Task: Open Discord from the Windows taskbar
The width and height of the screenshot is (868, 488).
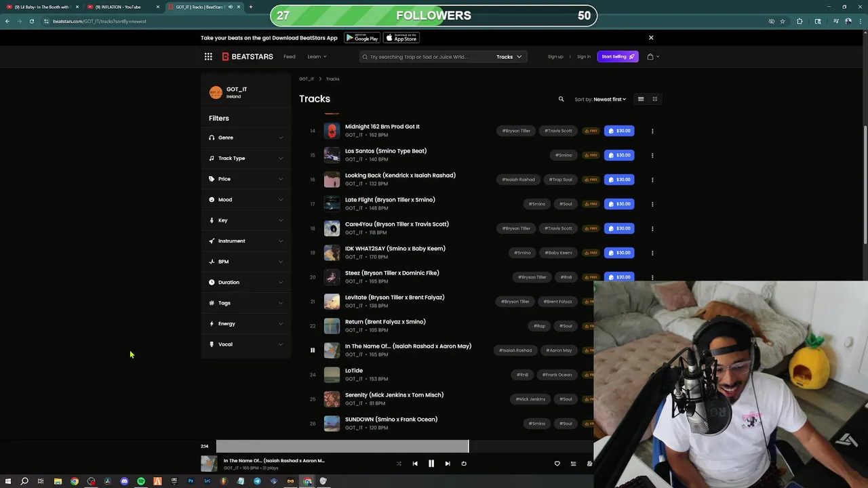Action: click(124, 481)
